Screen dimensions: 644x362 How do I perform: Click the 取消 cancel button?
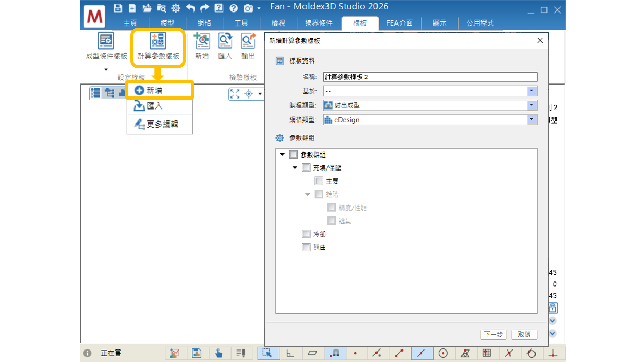[524, 334]
